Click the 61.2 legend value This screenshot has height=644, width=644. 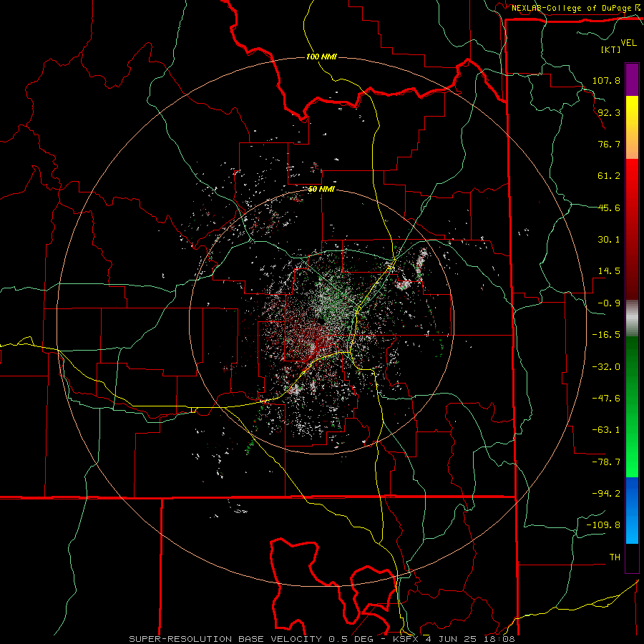[x=609, y=176]
